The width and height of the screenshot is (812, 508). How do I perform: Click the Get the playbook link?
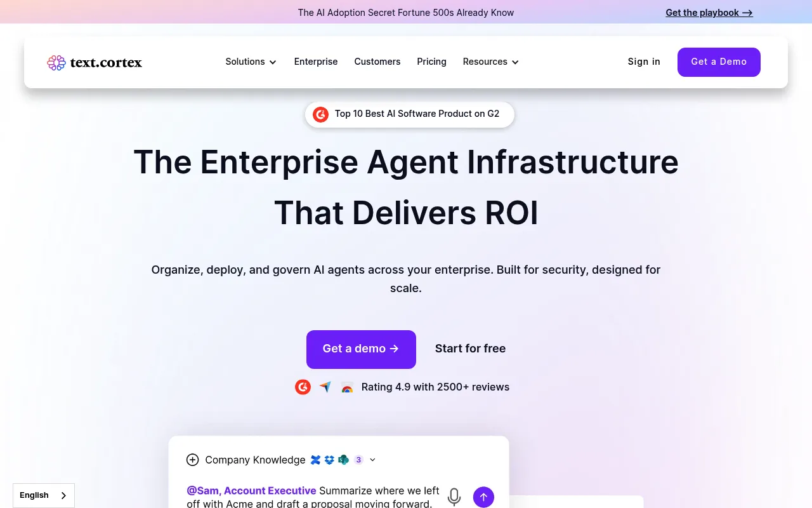pos(709,13)
